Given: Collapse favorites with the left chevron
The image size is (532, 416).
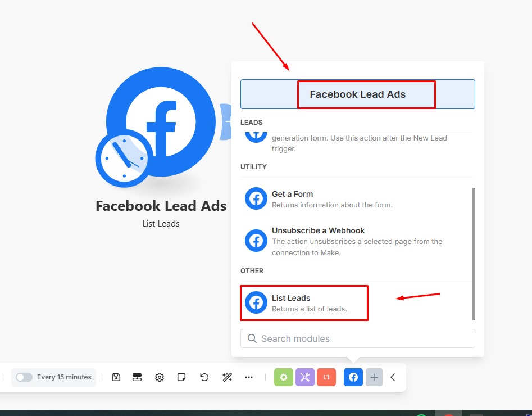Looking at the screenshot, I should click(393, 377).
